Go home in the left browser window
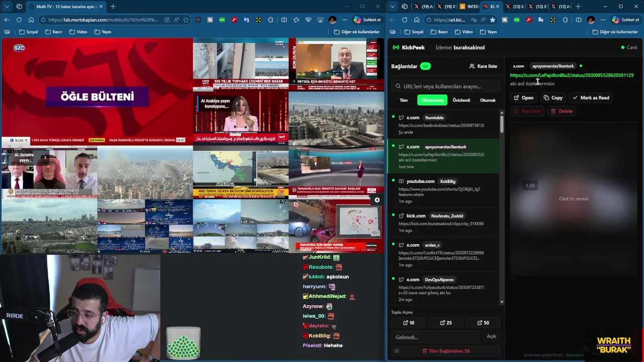Viewport: 644px width, 362px height. click(31, 20)
